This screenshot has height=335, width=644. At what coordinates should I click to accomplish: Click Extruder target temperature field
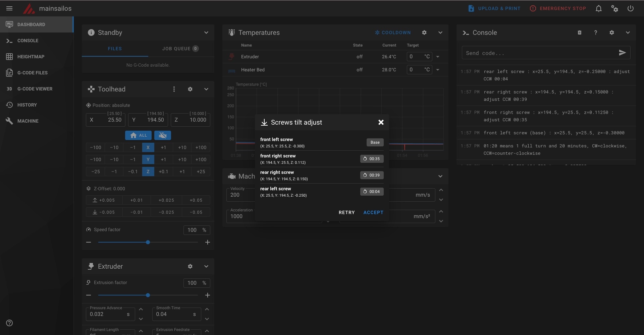pyautogui.click(x=419, y=57)
